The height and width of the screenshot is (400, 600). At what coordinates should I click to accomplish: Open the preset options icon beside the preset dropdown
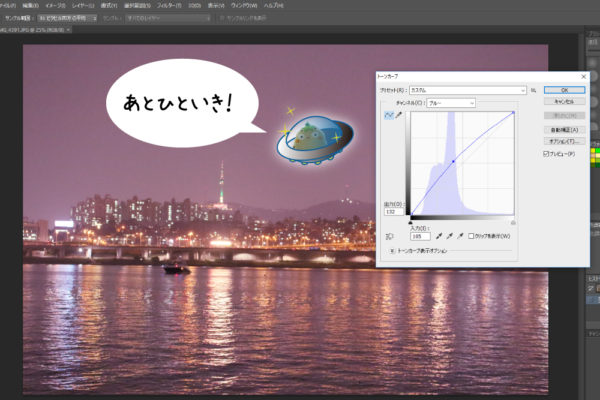pyautogui.click(x=534, y=90)
